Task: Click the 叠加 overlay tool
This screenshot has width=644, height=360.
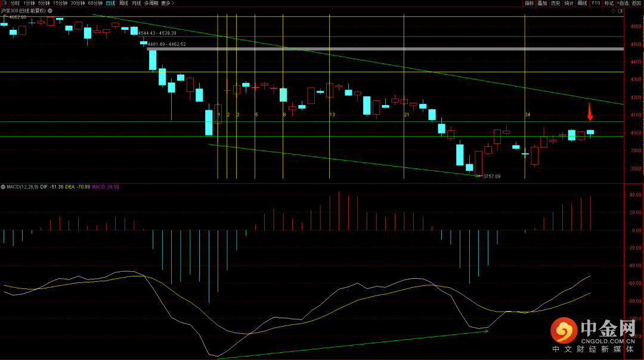Action: click(x=542, y=3)
